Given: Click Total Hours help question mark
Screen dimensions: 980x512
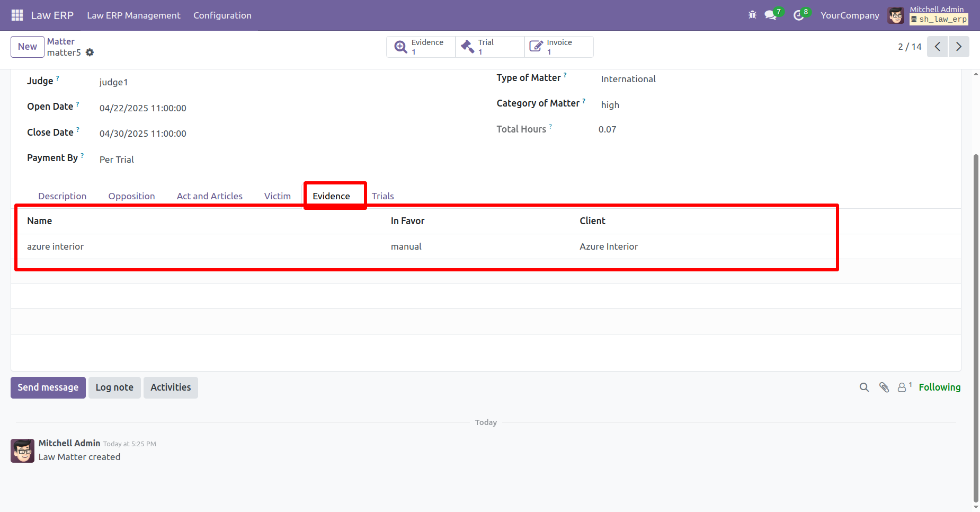Looking at the screenshot, I should (550, 127).
